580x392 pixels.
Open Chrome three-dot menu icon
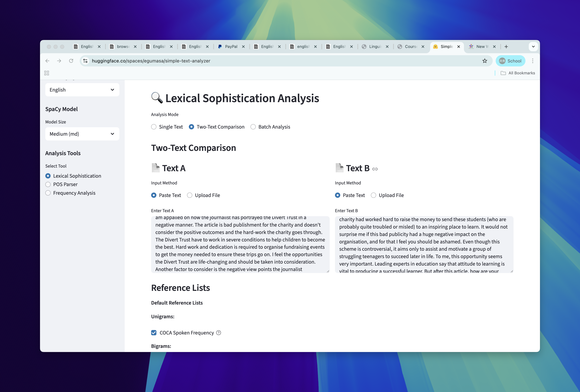pyautogui.click(x=533, y=61)
